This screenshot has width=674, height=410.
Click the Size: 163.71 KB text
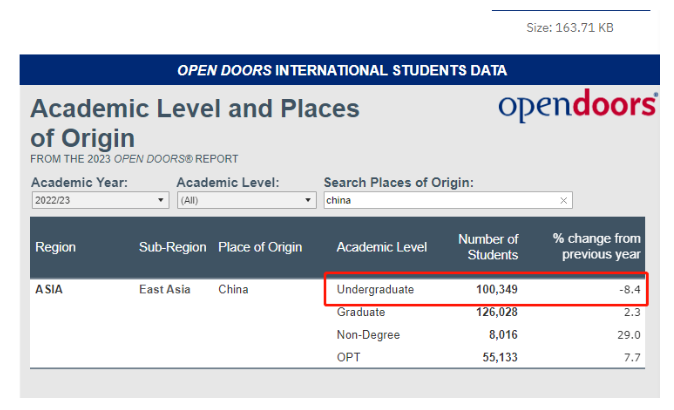570,28
